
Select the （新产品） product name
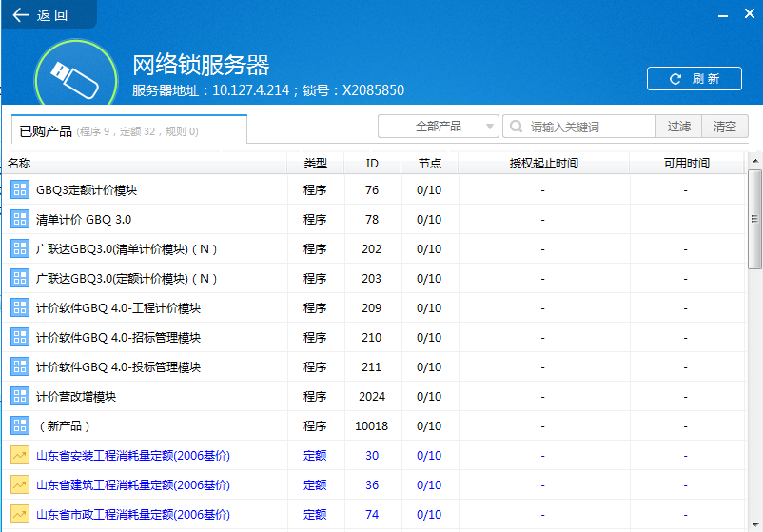65,426
